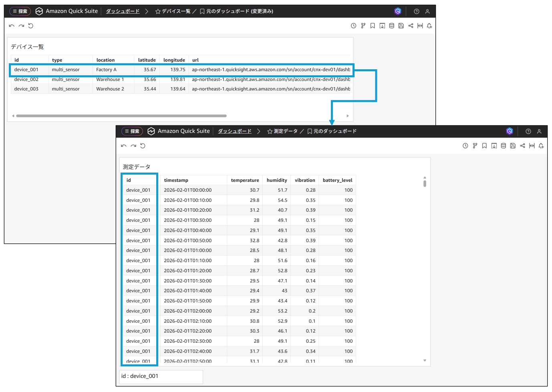The image size is (552, 392).
Task: Open the bell alert icon in 測定データ toolbar
Action: (x=541, y=146)
